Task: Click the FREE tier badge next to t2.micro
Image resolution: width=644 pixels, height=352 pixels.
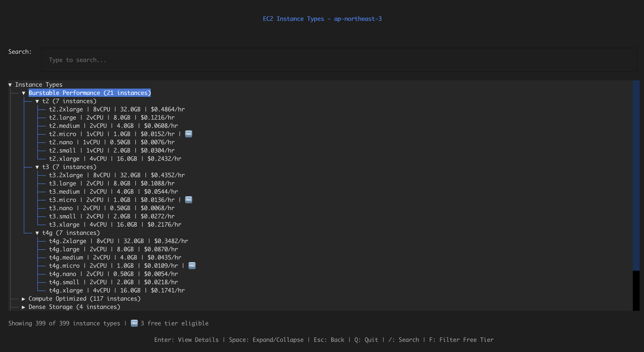Action: (188, 134)
